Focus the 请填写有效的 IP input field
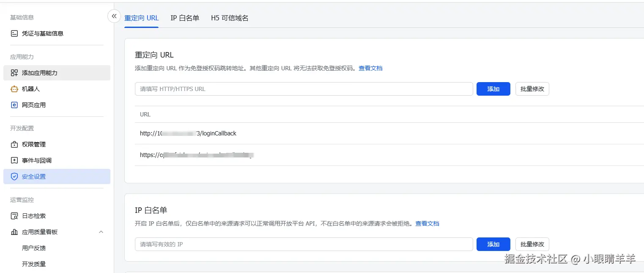This screenshot has width=644, height=273. tap(304, 244)
